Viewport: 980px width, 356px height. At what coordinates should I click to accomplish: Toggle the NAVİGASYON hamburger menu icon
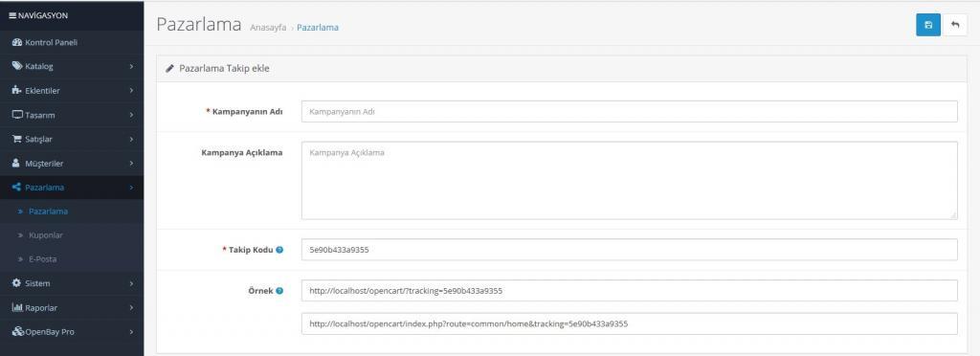point(12,15)
